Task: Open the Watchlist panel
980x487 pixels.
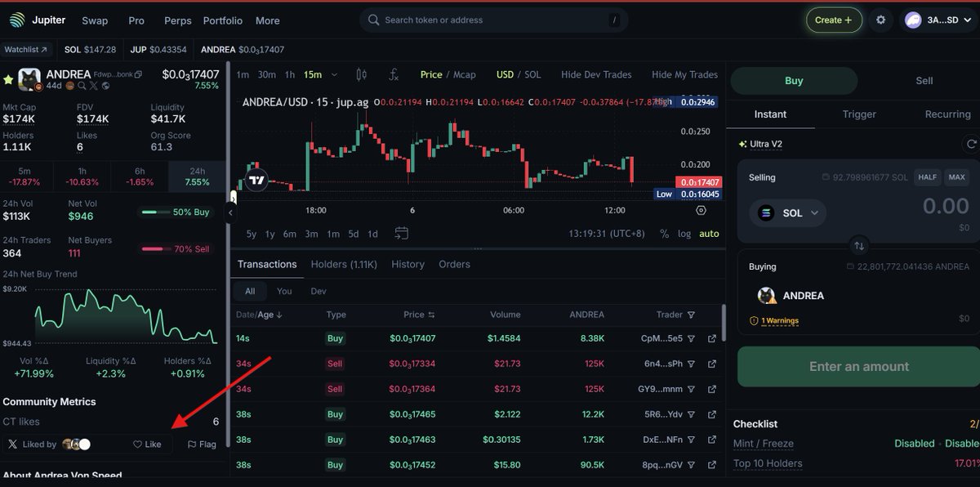Action: (26, 50)
